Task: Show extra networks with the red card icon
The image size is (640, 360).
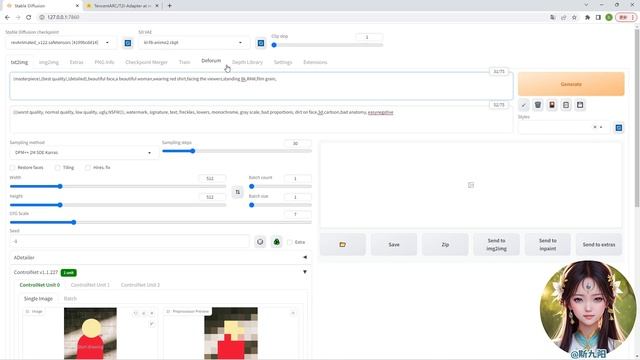Action: coord(552,105)
